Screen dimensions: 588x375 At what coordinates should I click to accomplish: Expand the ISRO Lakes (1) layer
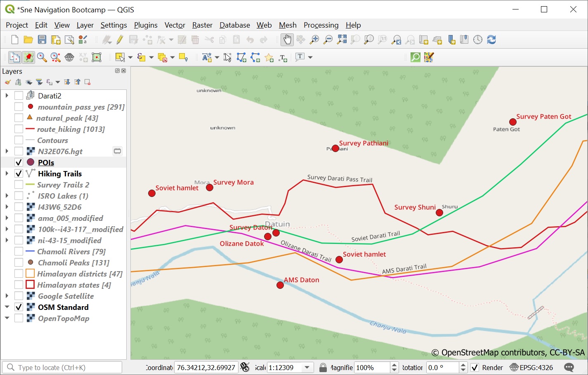[x=7, y=196]
